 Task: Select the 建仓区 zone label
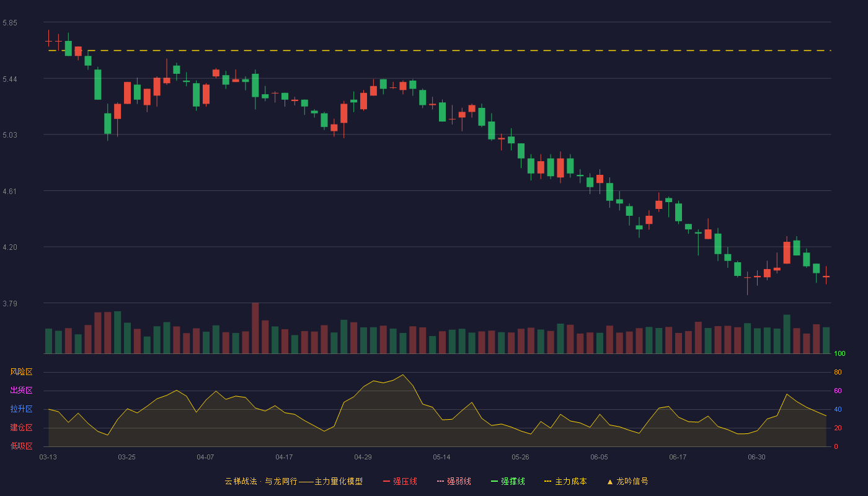point(21,428)
